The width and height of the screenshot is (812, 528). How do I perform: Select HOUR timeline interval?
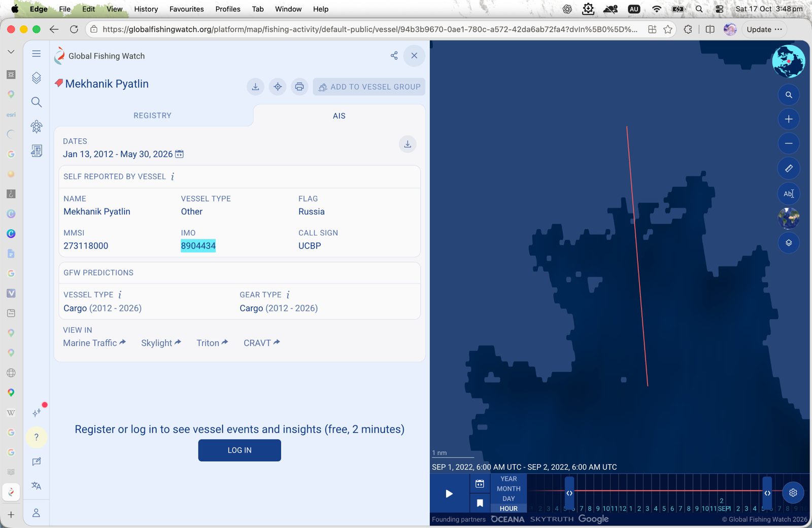click(509, 509)
